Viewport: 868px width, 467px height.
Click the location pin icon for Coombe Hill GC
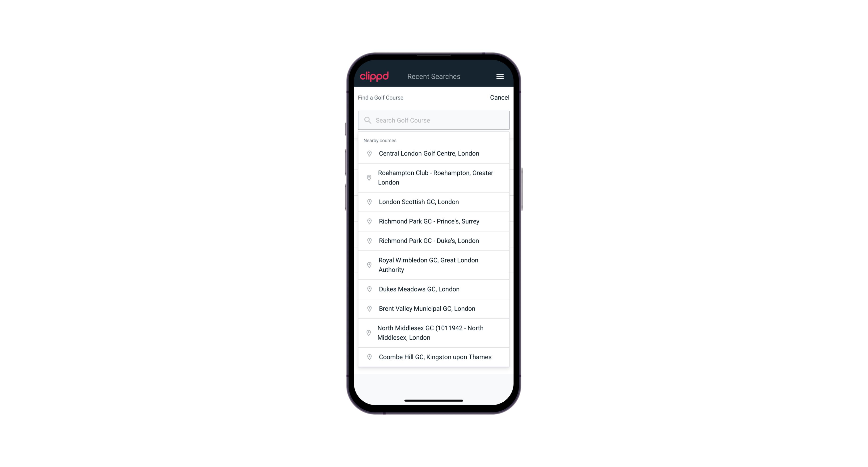(368, 357)
